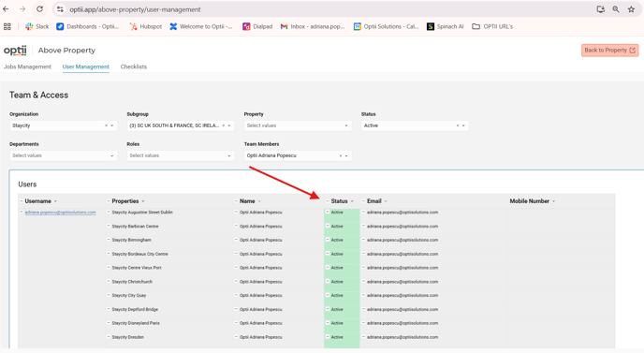The width and height of the screenshot is (644, 353).
Task: Open the browser zoom magnifier icon
Action: [x=616, y=9]
